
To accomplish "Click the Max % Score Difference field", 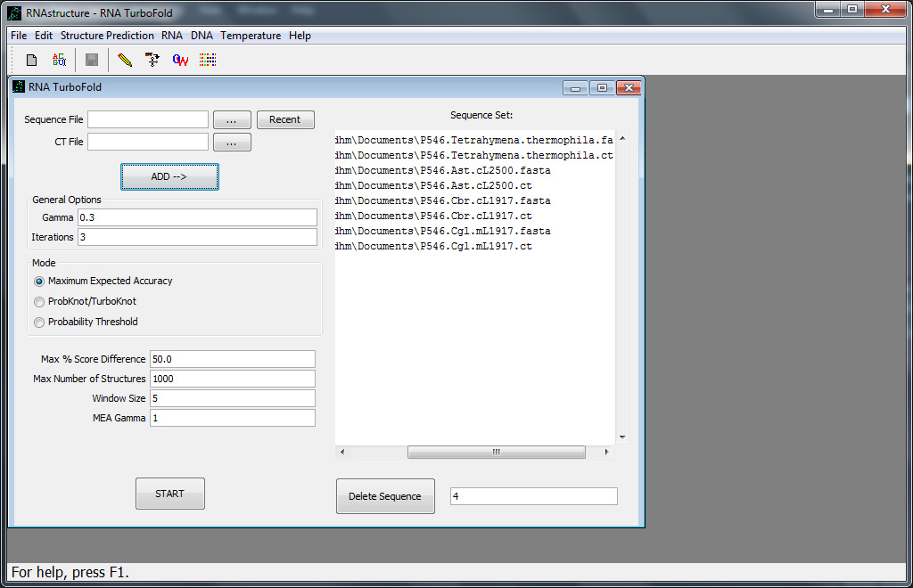I will [233, 359].
